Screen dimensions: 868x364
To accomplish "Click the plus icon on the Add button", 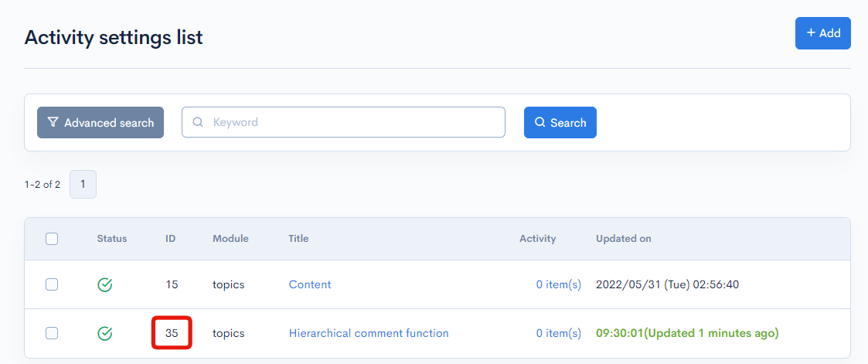I will click(811, 33).
